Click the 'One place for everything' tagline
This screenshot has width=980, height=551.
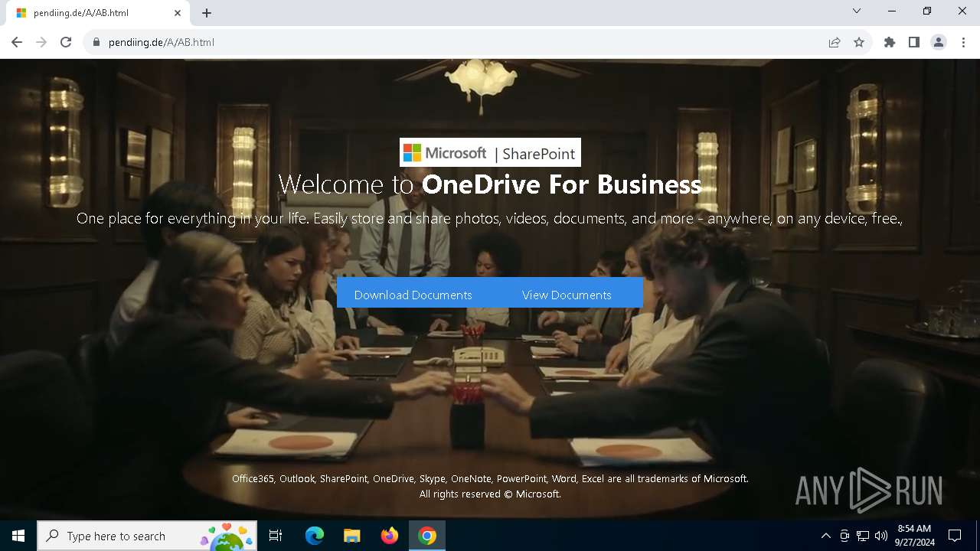[490, 219]
